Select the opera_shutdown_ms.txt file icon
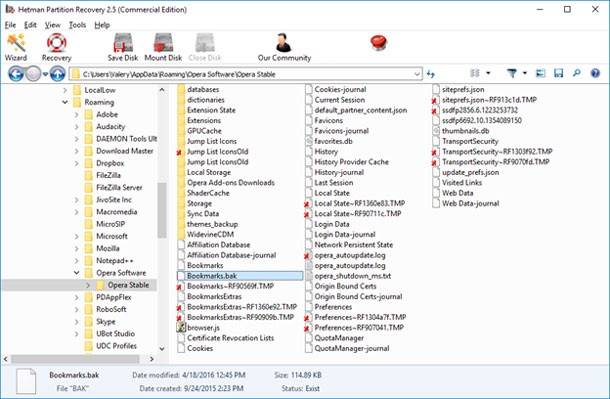 pyautogui.click(x=309, y=276)
